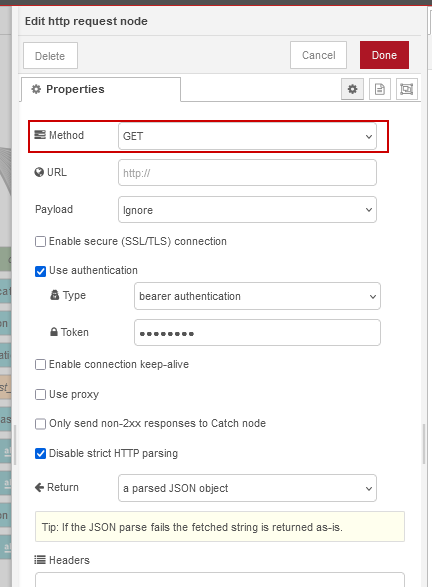The height and width of the screenshot is (587, 432).
Task: Click the Method label icon
Action: 40,135
